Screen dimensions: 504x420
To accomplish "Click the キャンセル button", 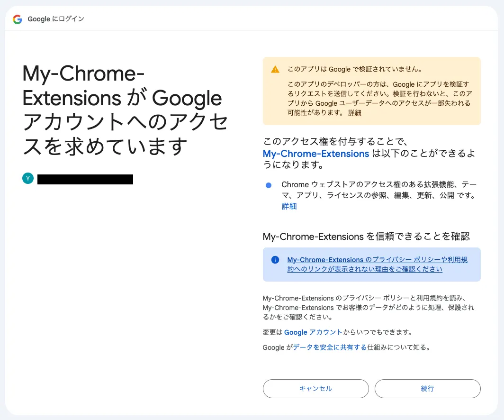I will (x=315, y=389).
